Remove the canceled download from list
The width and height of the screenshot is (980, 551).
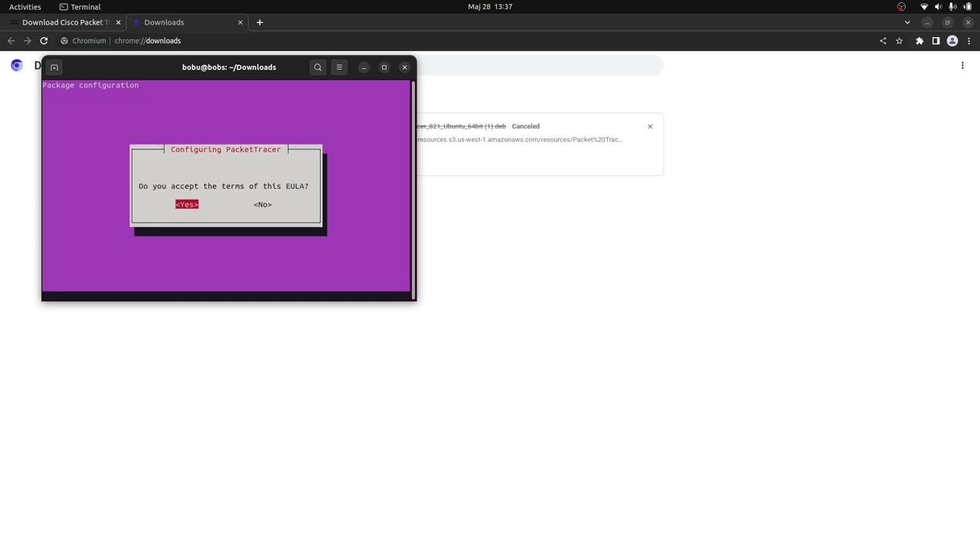pos(650,126)
